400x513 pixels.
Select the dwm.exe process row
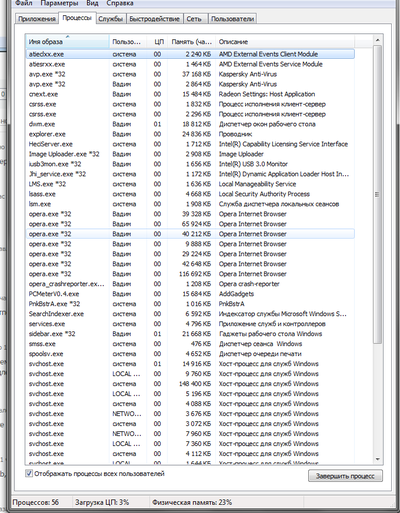point(190,124)
